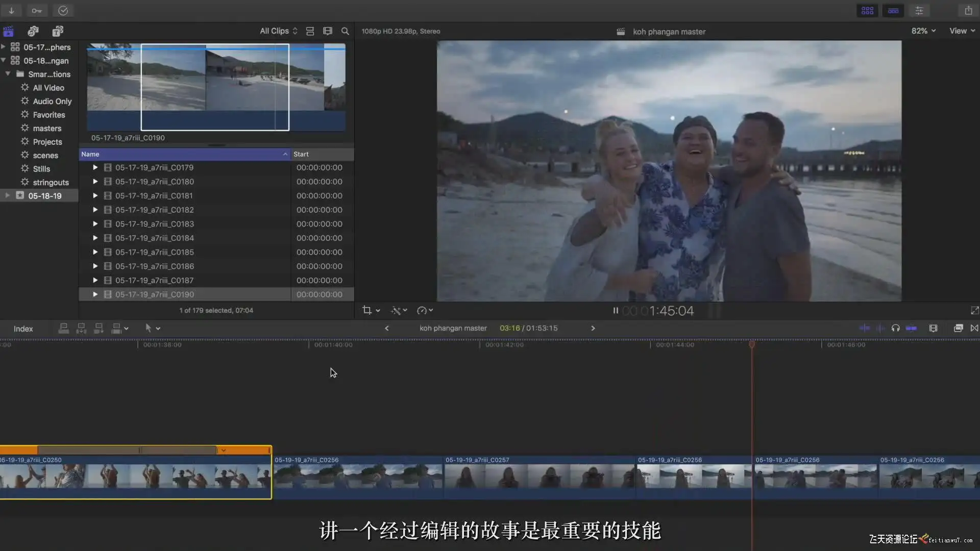
Task: Select the Favorites smart collection
Action: click(48, 115)
